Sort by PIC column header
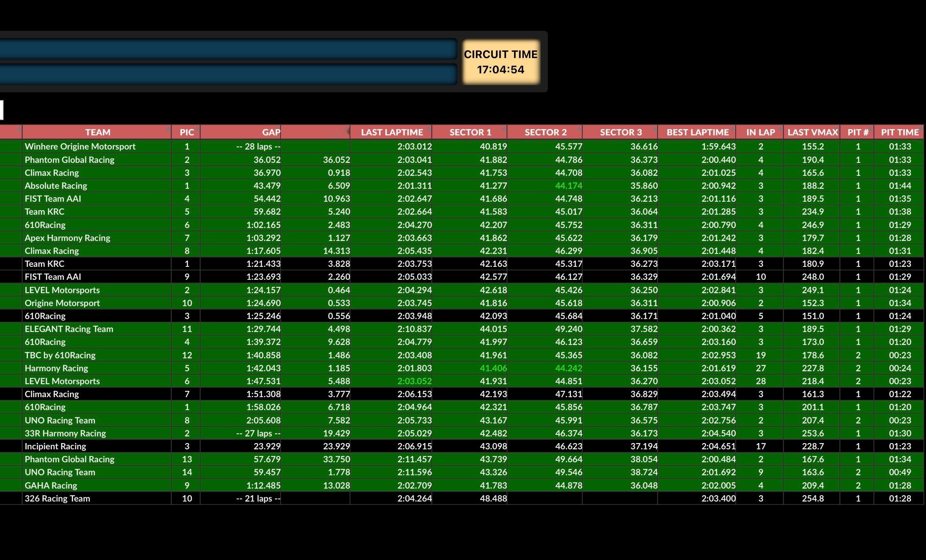This screenshot has height=560, width=926. [186, 132]
